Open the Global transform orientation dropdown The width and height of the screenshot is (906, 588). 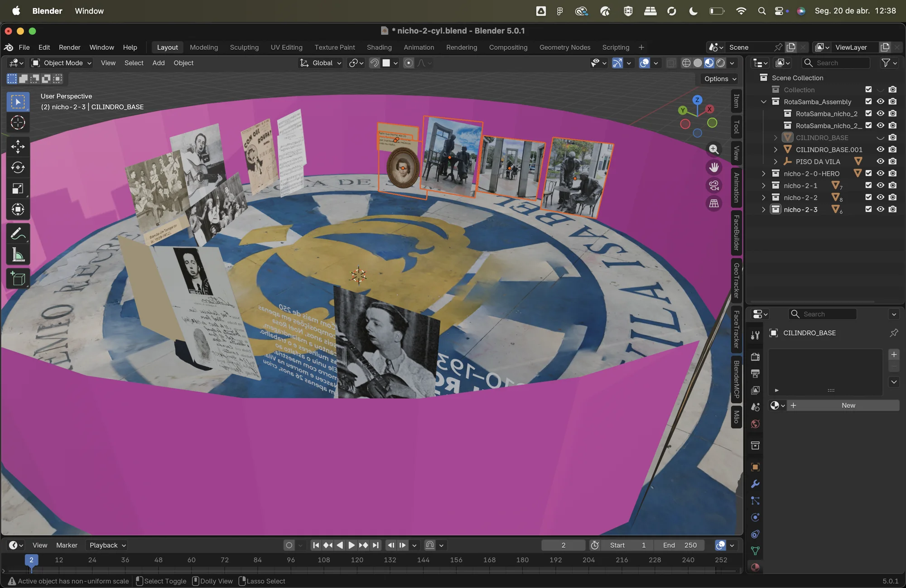[321, 63]
